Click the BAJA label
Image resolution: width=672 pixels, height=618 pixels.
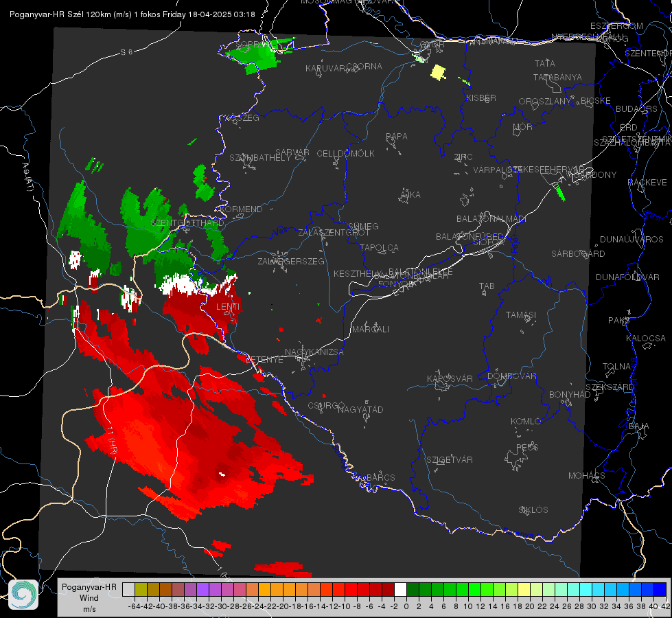tap(639, 426)
